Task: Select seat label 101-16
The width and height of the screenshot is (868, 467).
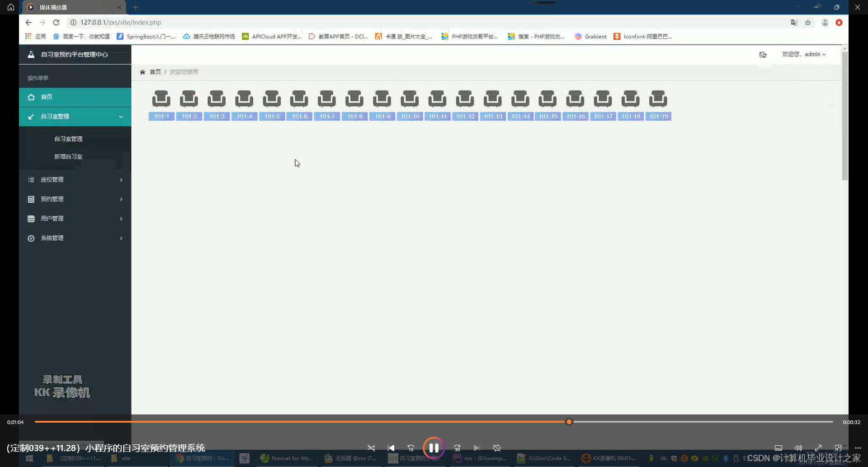Action: [576, 116]
